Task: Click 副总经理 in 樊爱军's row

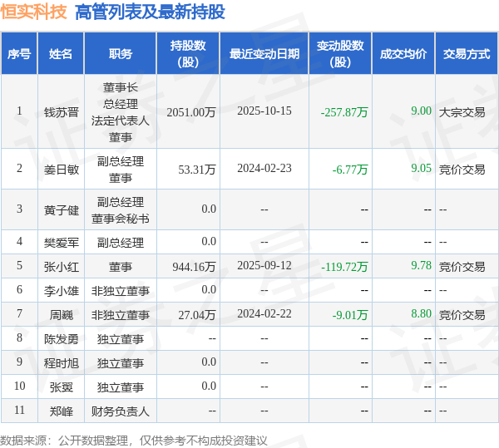Action: pos(121,242)
